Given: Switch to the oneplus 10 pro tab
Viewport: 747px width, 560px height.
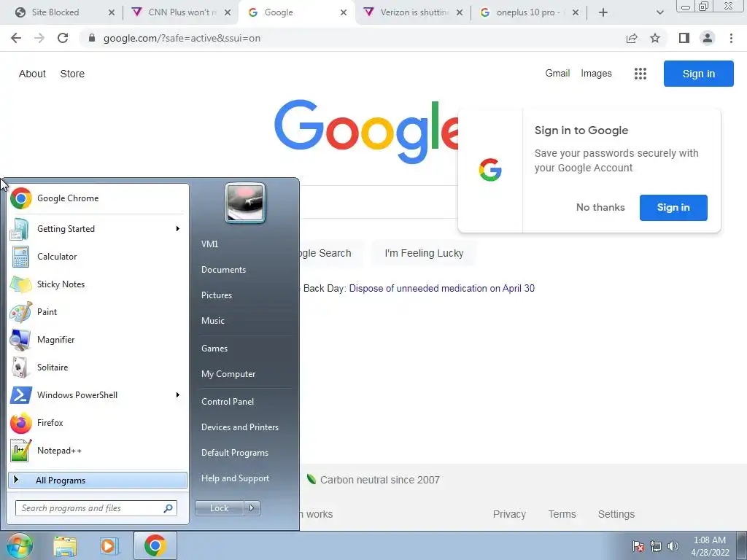Looking at the screenshot, I should pyautogui.click(x=529, y=12).
